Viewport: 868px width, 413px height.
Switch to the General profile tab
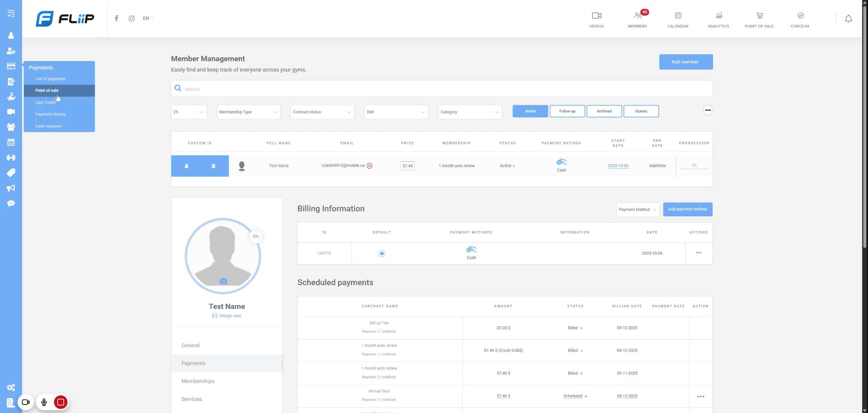[x=226, y=346]
